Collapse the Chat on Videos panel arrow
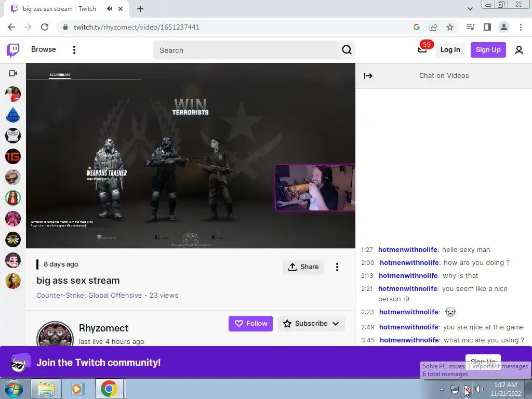This screenshot has width=532, height=399. coord(368,76)
